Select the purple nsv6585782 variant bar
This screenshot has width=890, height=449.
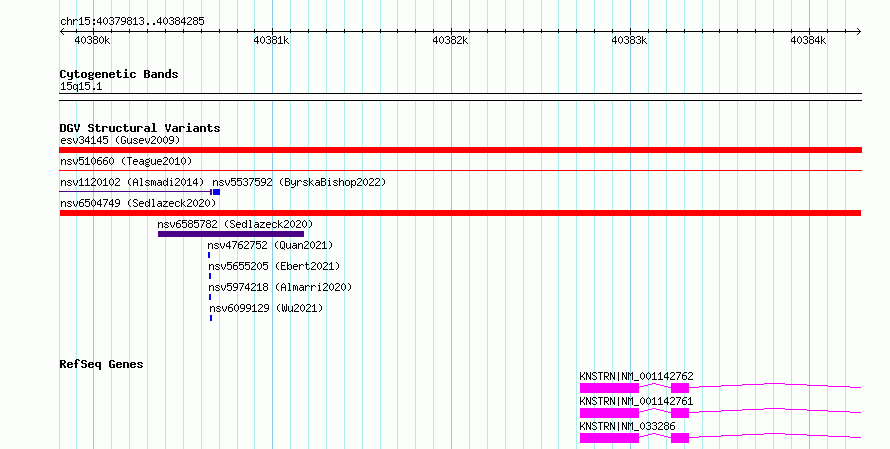coord(231,234)
